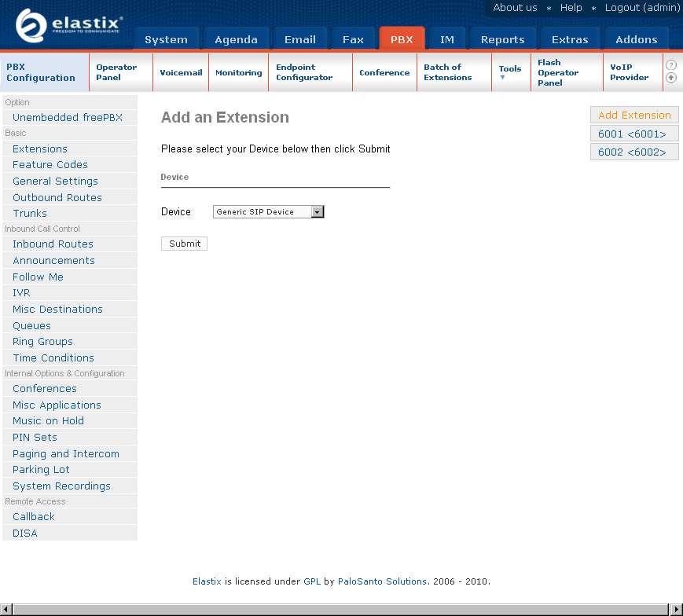Open Feature Codes
This screenshot has height=616, width=683.
70,164
